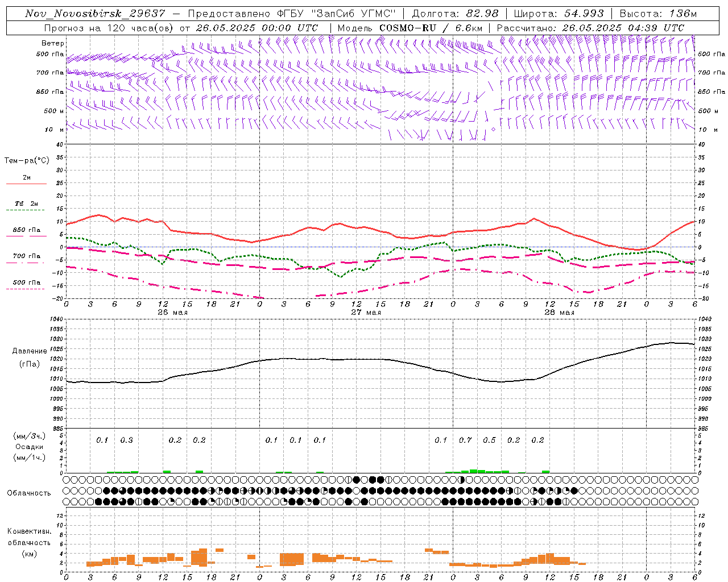
Task: Click the green dashed line sample under Td 2м
Action: (x=25, y=210)
